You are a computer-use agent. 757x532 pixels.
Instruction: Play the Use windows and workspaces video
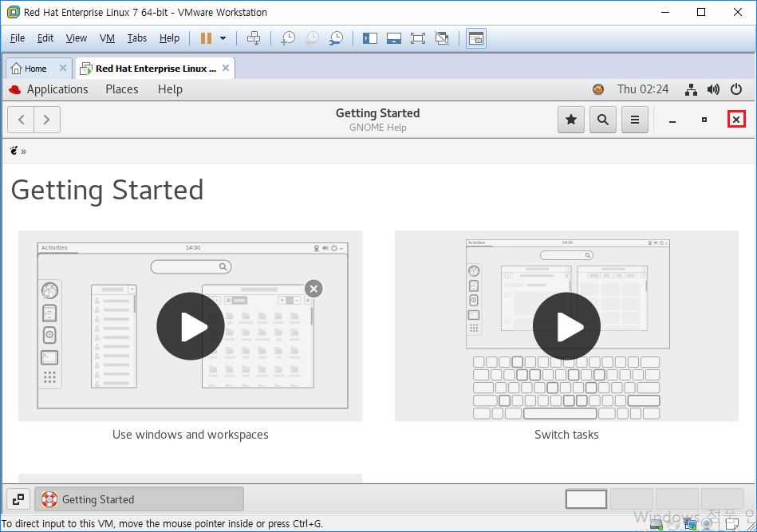pos(190,326)
